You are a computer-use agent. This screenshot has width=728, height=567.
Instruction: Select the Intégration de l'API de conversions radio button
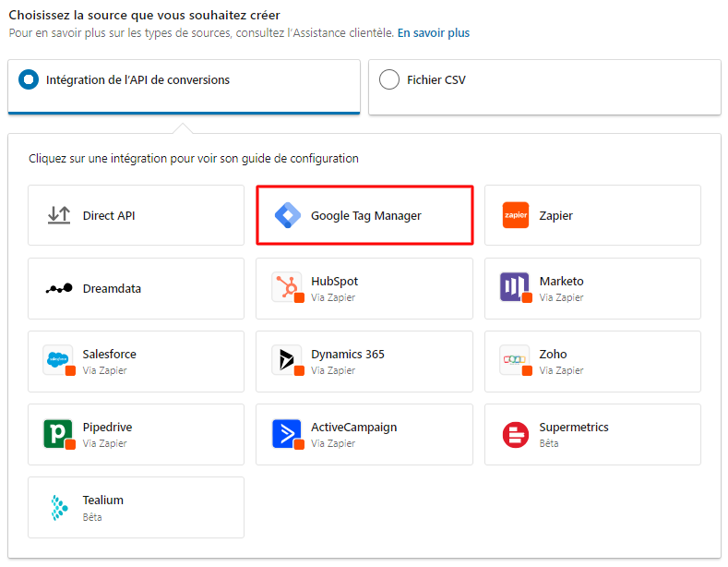(29, 79)
